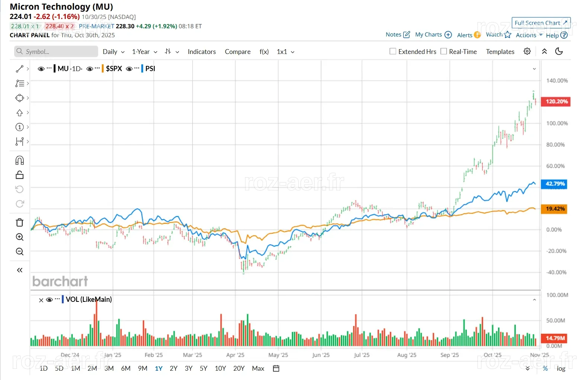This screenshot has height=380, width=588.
Task: Add chart to My Charts
Action: tap(433, 35)
